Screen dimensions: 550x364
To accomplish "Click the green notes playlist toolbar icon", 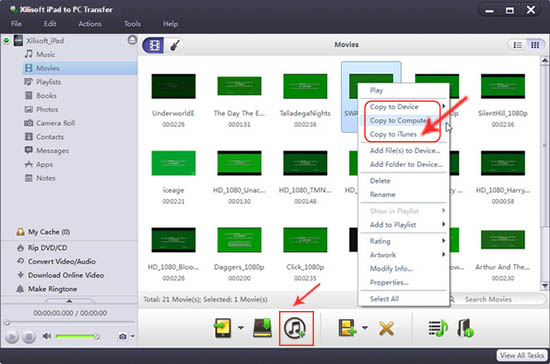I will pos(438,328).
